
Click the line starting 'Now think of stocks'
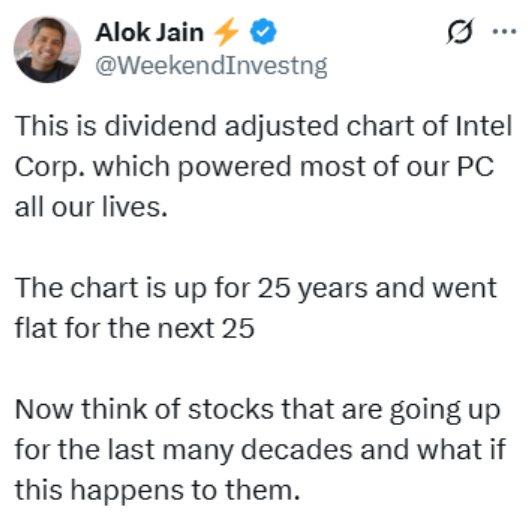pos(258,410)
